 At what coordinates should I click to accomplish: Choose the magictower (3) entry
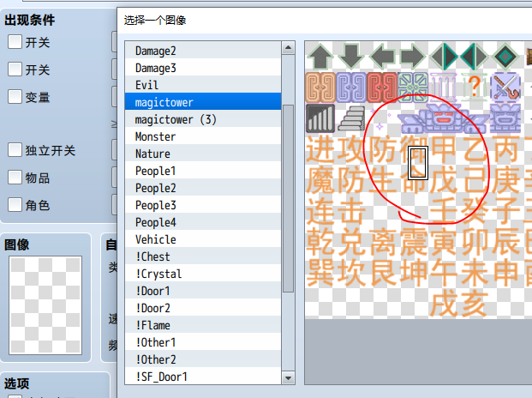coord(203,119)
